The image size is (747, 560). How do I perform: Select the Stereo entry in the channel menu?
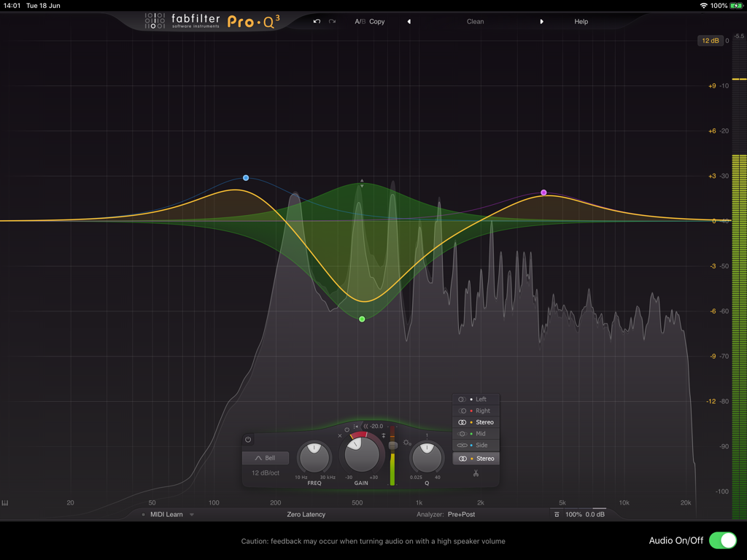pos(476,421)
